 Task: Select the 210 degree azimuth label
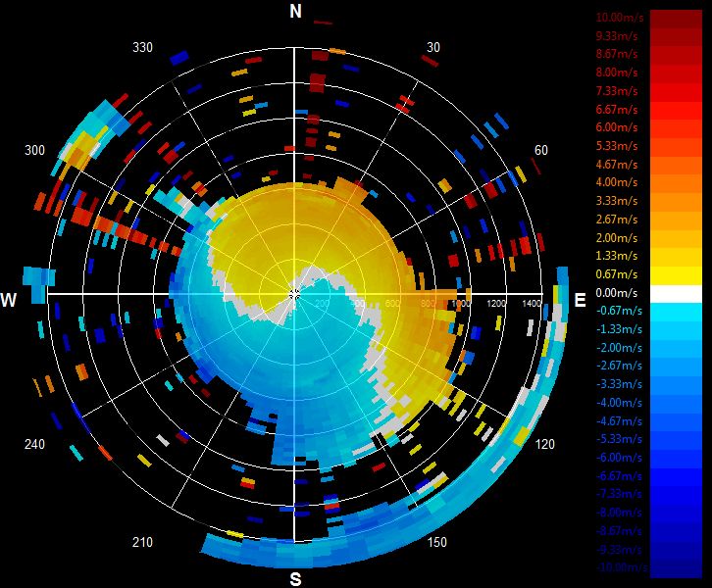coord(142,542)
